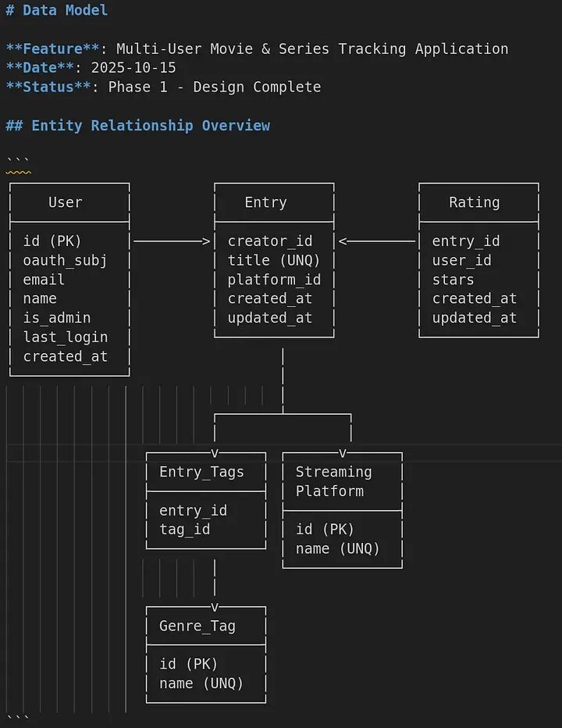This screenshot has width=562, height=728.
Task: Click 'Multi-User Movie & Series Tracking Application' text
Action: point(312,48)
